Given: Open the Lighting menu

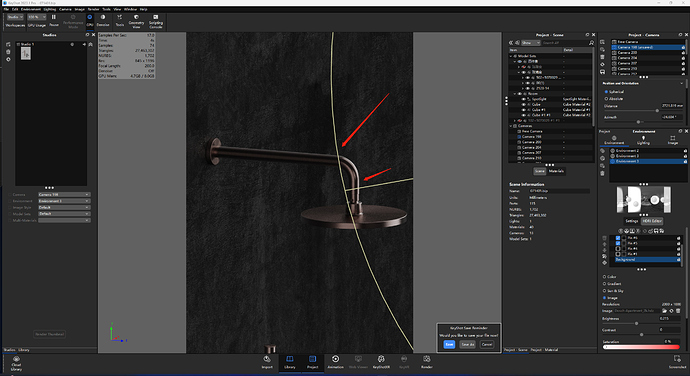Looking at the screenshot, I should [x=49, y=9].
